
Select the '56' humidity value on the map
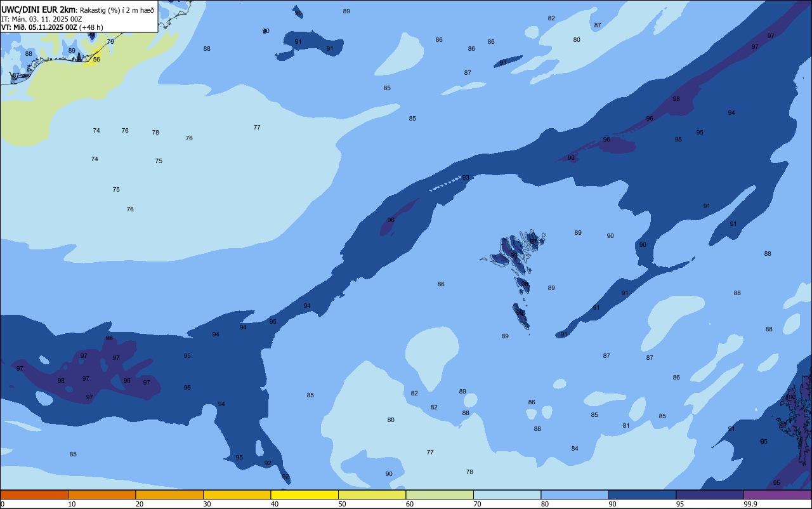click(96, 60)
